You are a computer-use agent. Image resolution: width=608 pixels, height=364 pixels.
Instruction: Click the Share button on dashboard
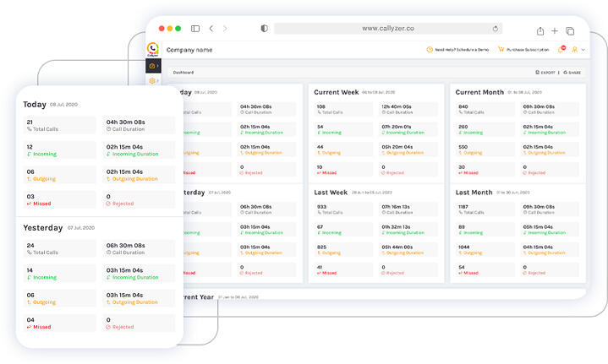click(572, 73)
